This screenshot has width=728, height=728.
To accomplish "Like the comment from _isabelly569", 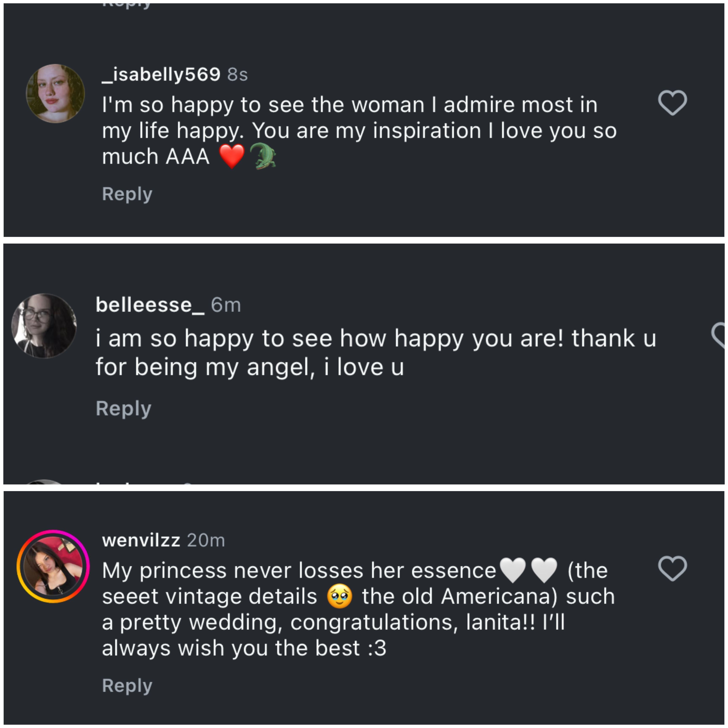I will pos(672,103).
